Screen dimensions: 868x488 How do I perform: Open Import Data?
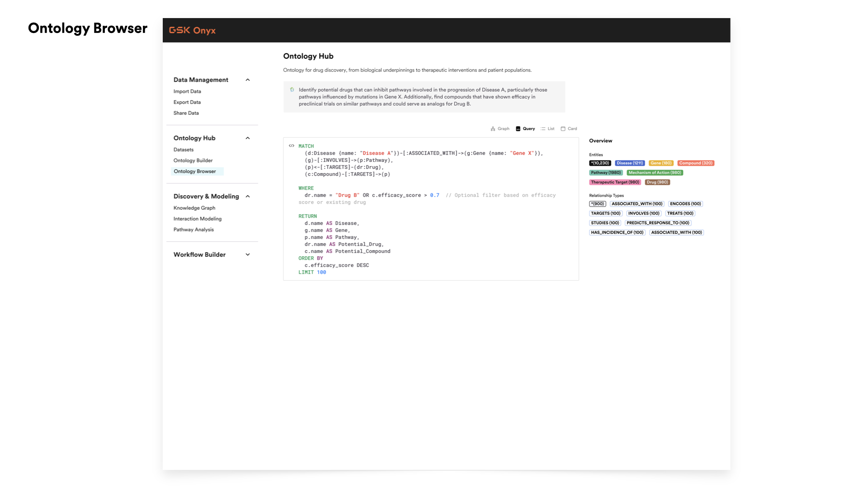point(187,91)
